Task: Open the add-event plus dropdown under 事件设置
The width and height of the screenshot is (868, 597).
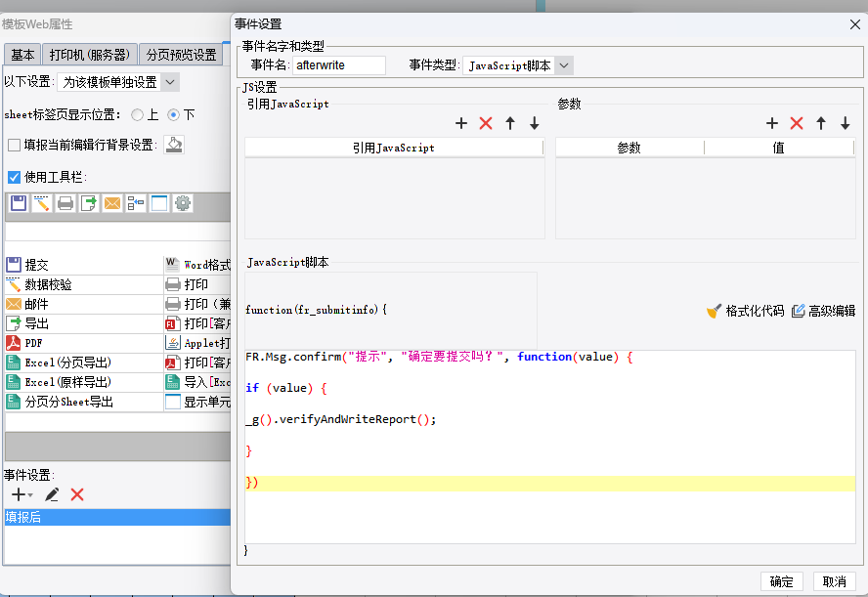Action: click(x=22, y=495)
